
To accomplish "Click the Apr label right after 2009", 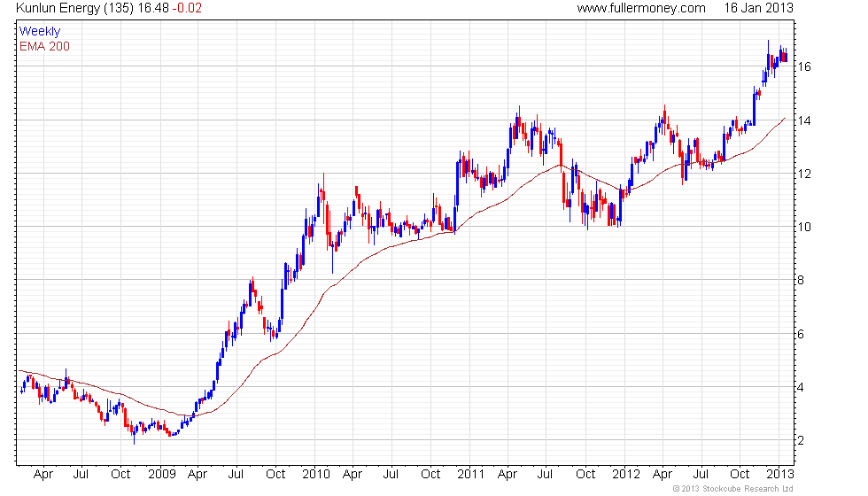I will click(198, 475).
